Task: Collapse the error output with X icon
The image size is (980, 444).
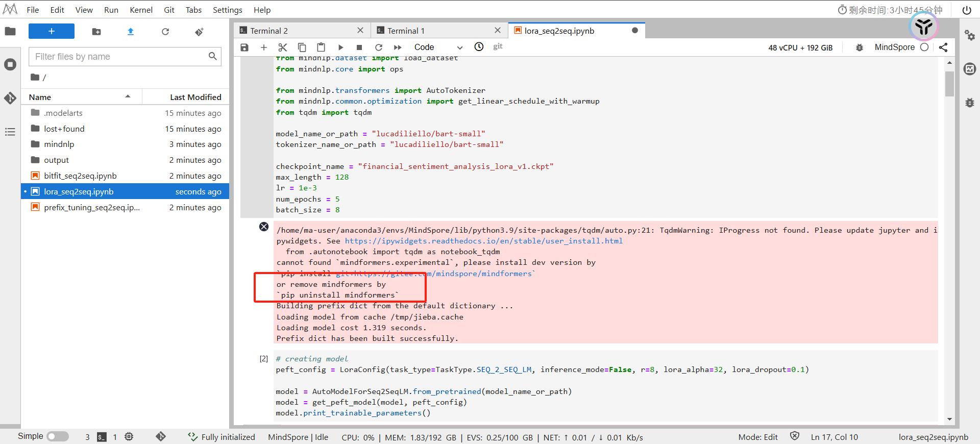Action: pos(264,227)
